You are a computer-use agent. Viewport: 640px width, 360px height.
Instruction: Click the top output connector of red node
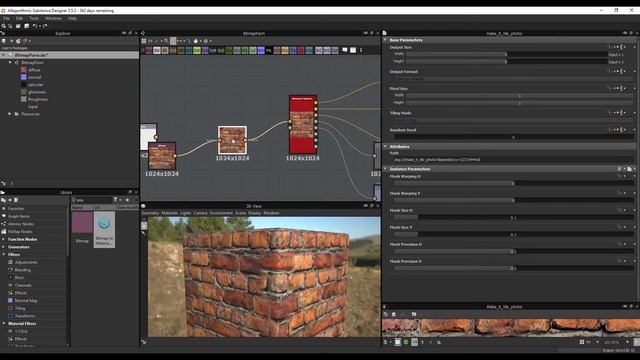click(x=316, y=103)
